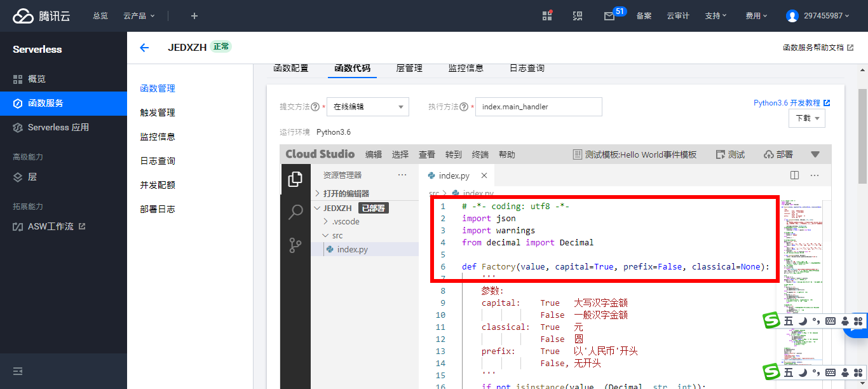868x389 pixels.
Task: Open the 终端 menu
Action: click(x=480, y=154)
